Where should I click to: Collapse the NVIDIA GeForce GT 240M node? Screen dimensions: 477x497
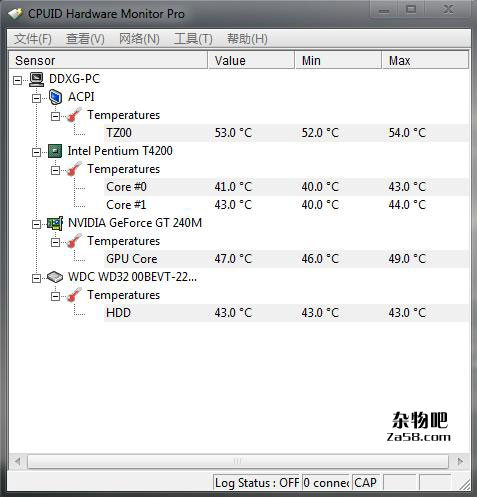point(36,224)
